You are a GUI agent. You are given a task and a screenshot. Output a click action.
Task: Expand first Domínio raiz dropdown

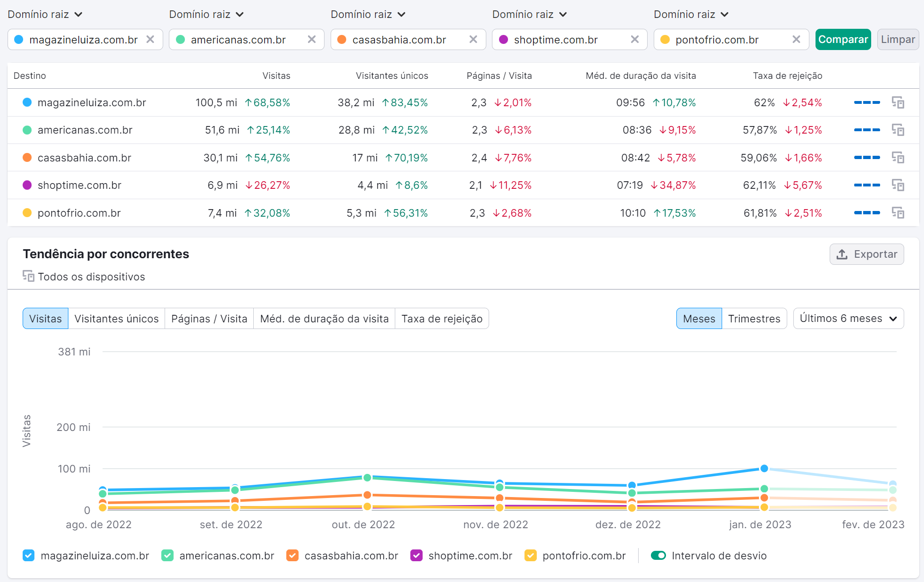[x=45, y=15]
